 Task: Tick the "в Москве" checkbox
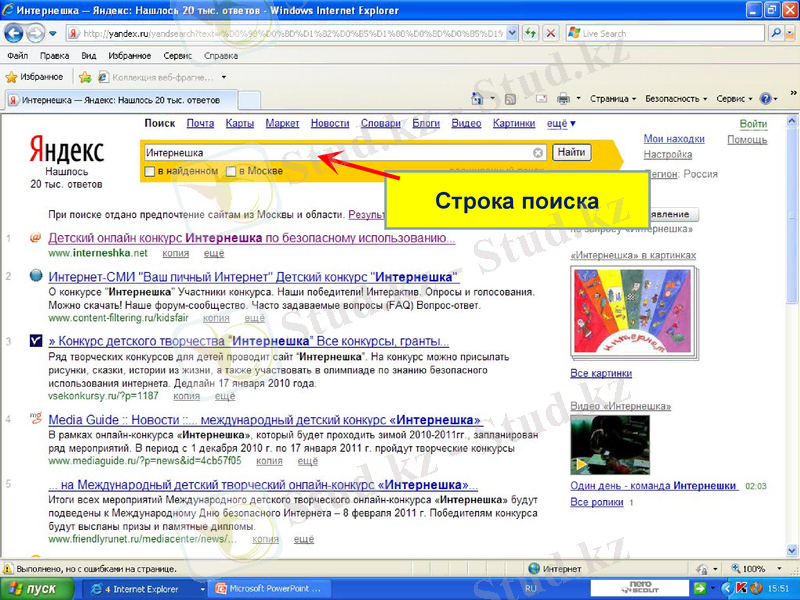point(231,172)
